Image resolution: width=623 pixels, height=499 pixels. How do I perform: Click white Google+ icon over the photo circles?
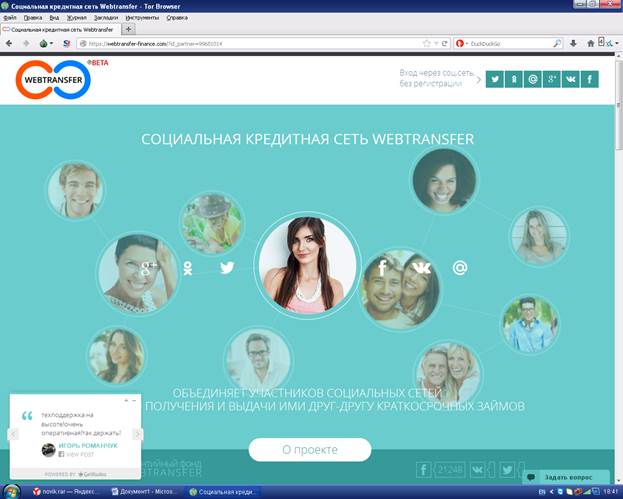point(149,268)
